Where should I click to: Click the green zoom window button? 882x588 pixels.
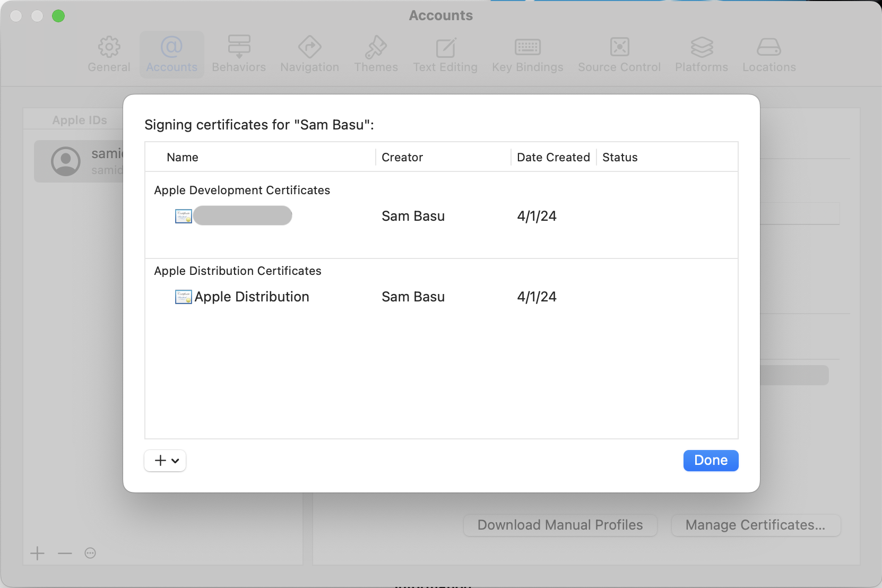coord(58,16)
